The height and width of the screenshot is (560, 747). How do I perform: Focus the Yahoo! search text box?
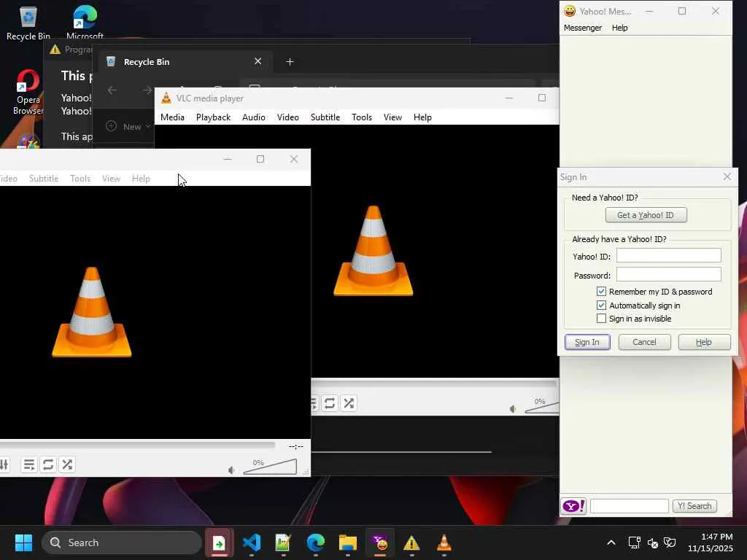pos(630,506)
